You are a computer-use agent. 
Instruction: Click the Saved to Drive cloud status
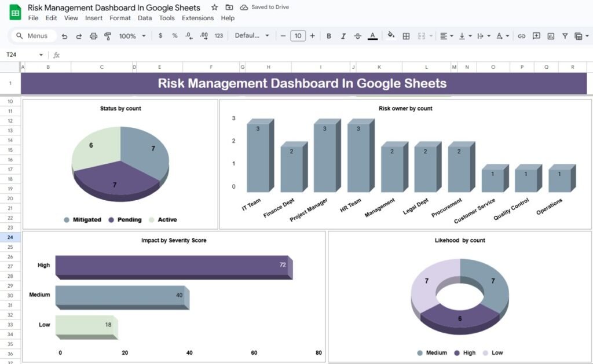click(x=265, y=7)
